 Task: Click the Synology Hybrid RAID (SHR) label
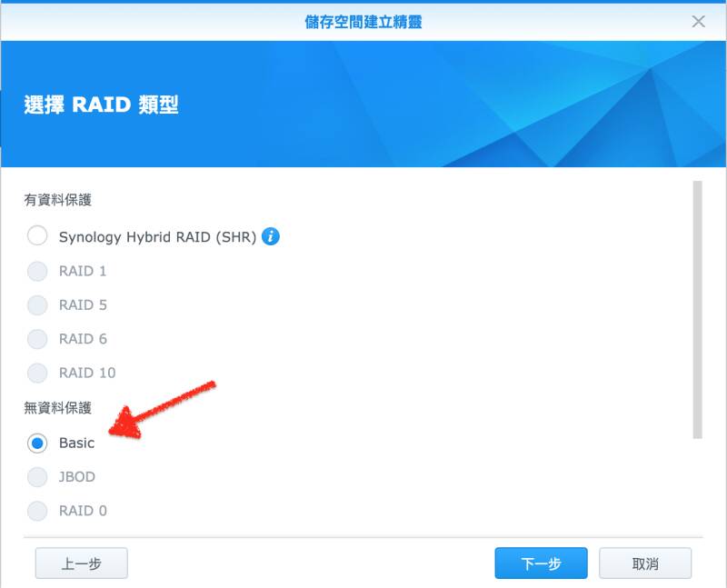pos(157,237)
